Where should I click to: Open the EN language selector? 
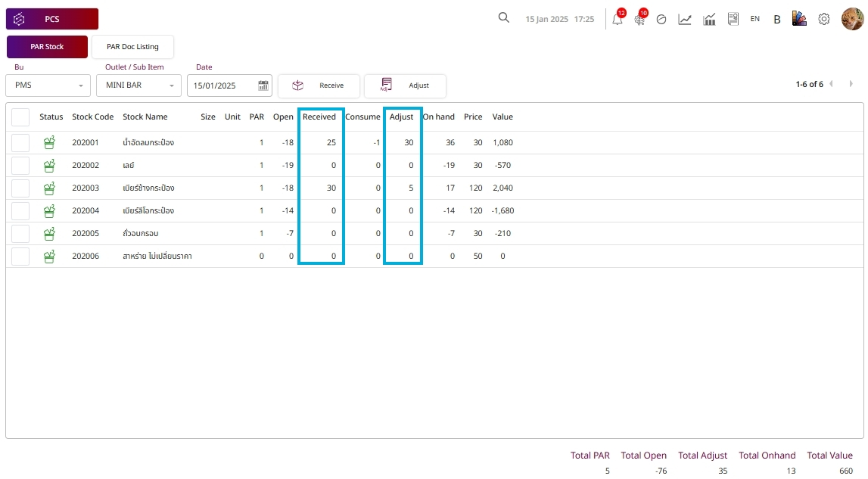755,19
